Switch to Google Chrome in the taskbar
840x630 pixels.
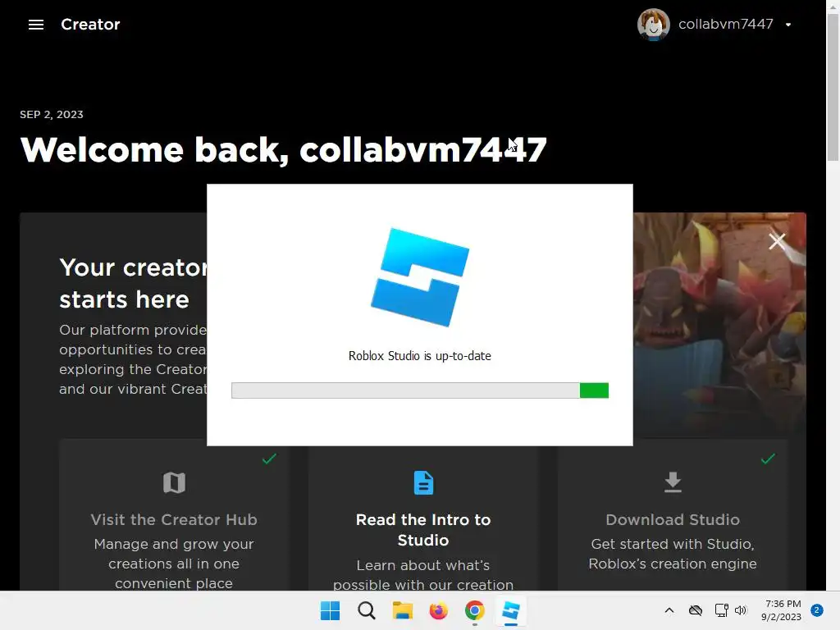click(x=475, y=610)
